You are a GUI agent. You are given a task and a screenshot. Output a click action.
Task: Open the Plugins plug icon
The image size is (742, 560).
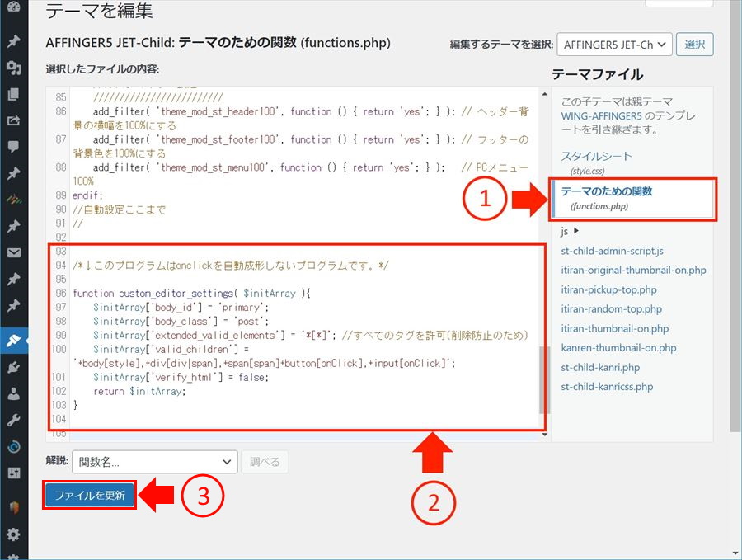coord(13,367)
